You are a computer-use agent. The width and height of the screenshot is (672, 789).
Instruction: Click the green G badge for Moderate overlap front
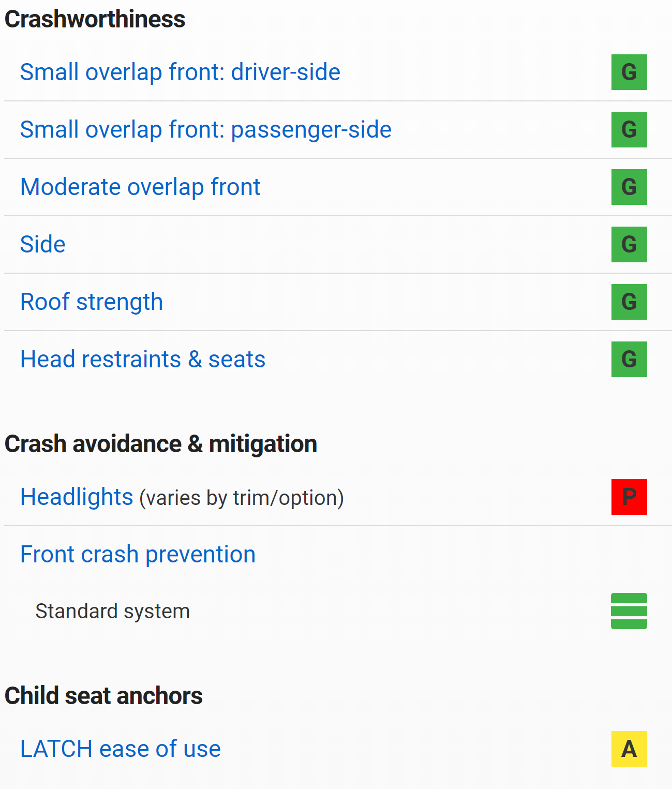[x=629, y=187]
